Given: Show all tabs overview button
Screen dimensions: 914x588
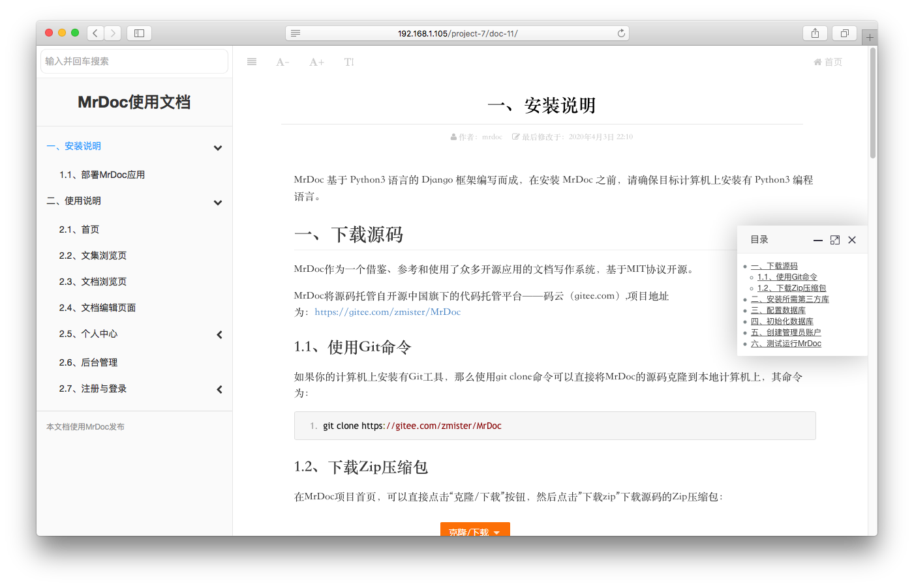Looking at the screenshot, I should (844, 33).
